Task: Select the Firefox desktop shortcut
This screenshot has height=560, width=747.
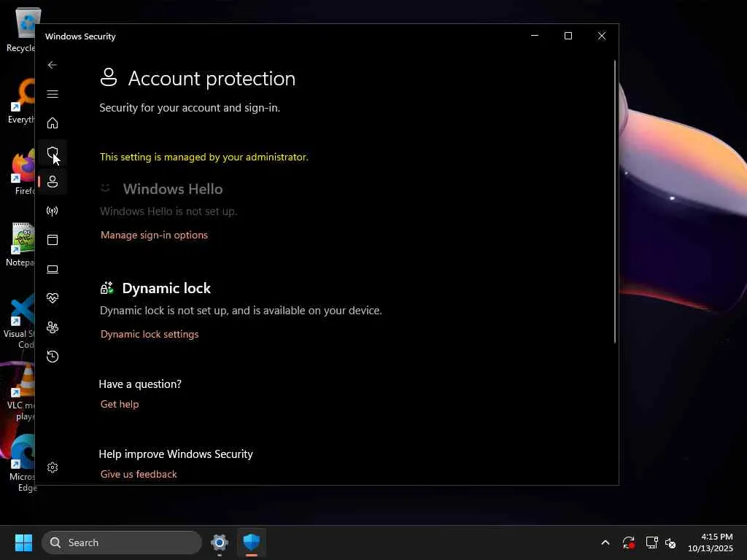Action: pos(23,173)
